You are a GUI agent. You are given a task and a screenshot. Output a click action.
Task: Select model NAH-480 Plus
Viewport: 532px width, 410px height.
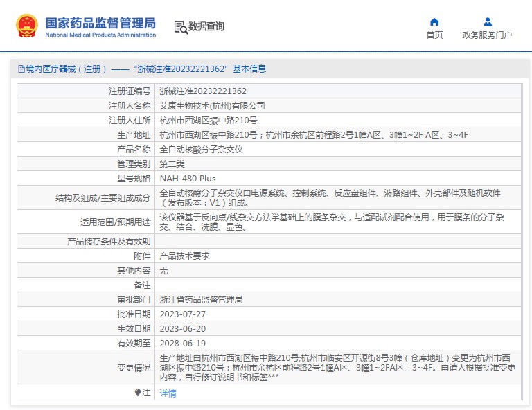(188, 179)
